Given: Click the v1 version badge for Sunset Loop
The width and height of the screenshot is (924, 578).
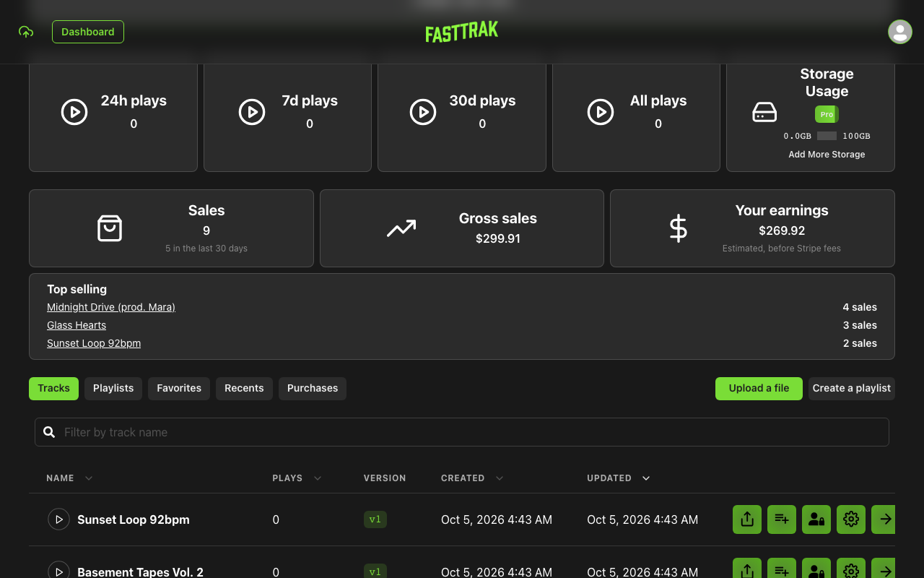Looking at the screenshot, I should click(x=375, y=519).
